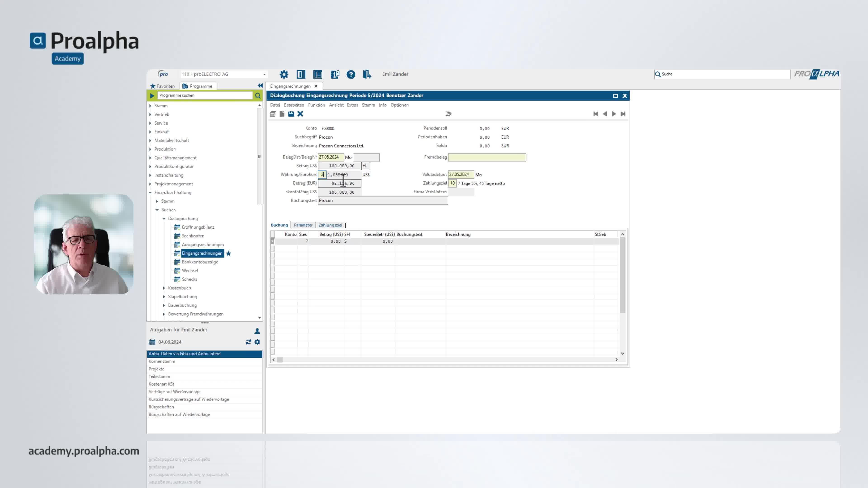Open the company dropdown 110 - proELECTRO AG
Image resolution: width=868 pixels, height=488 pixels.
pos(224,74)
